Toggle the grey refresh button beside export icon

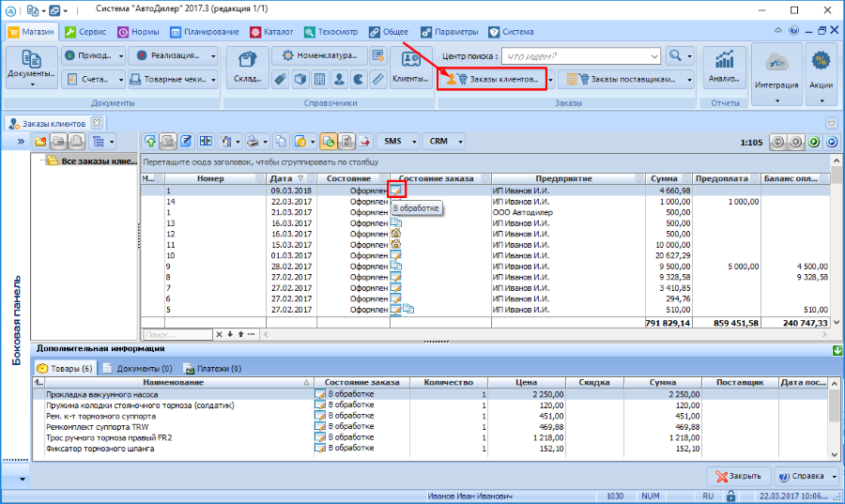tap(346, 142)
